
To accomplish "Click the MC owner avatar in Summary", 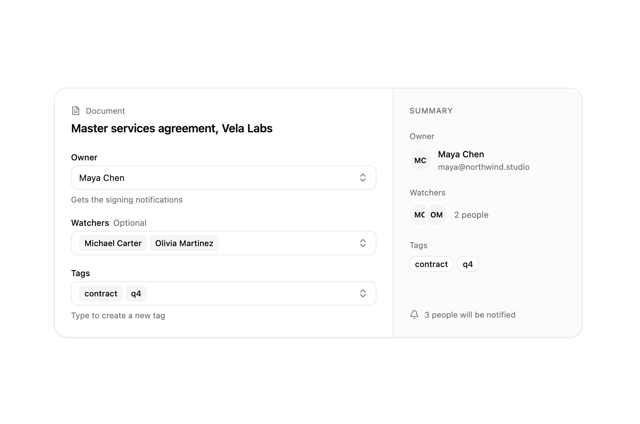I will point(420,160).
